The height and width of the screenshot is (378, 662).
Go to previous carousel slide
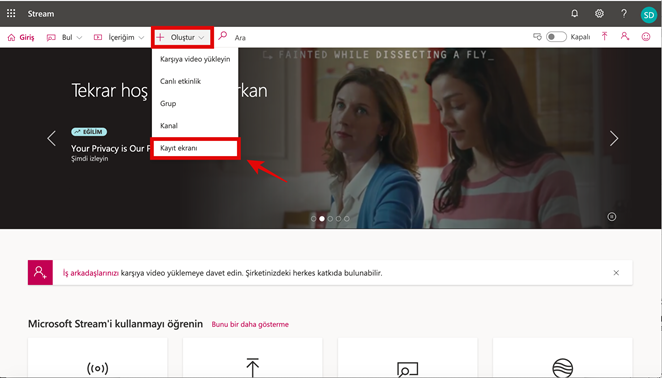[x=52, y=139]
